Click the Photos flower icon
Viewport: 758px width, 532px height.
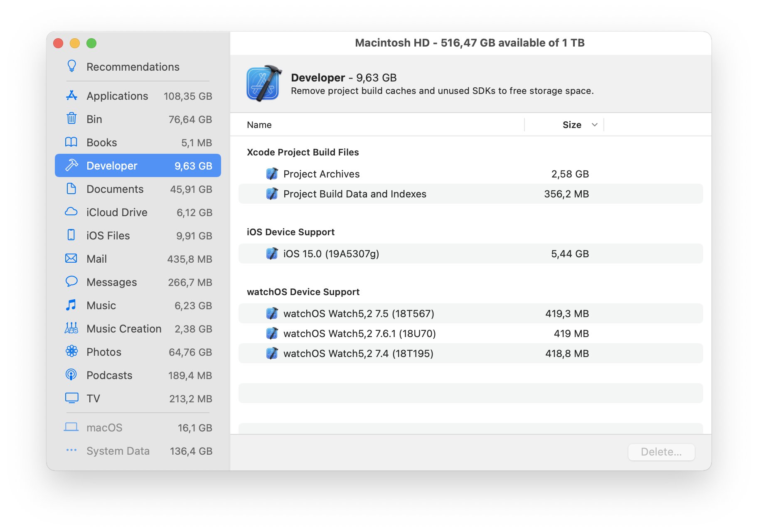coord(71,352)
